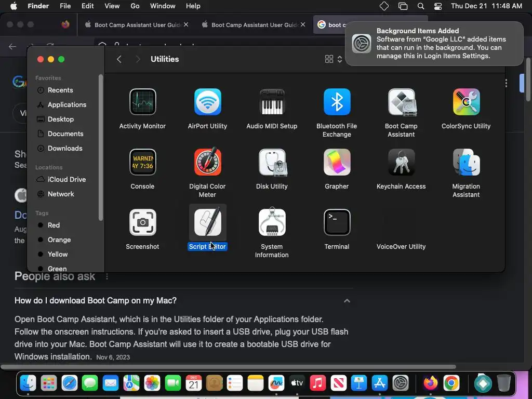Open the AirPort Utility icon
Screen dimensions: 532x399
point(208,102)
